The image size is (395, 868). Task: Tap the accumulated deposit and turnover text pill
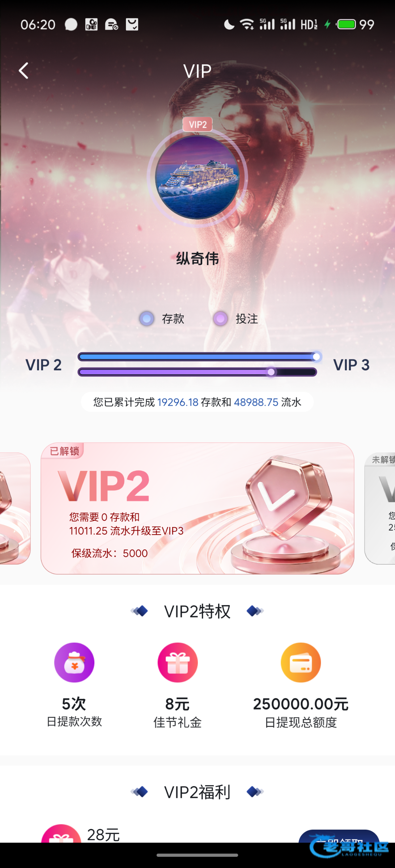click(197, 402)
